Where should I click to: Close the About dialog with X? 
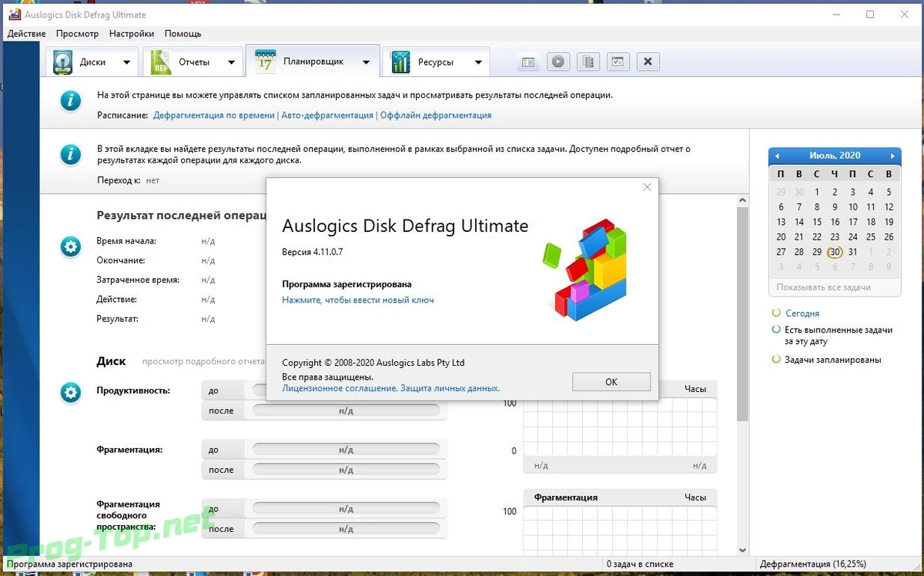click(647, 187)
